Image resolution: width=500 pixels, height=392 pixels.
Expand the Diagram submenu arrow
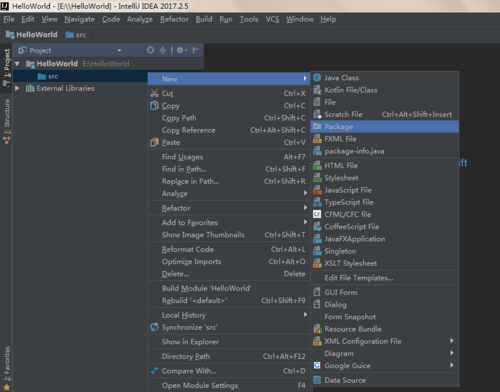tap(452, 353)
